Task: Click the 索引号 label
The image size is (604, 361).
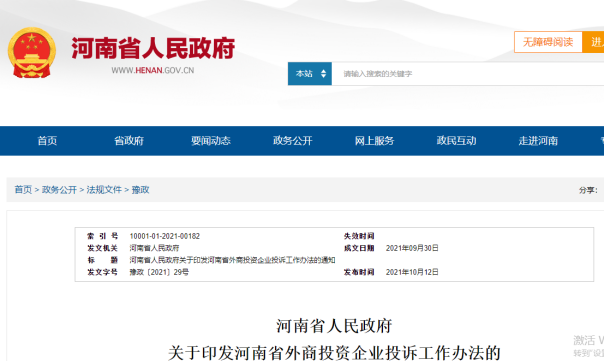Action: point(102,236)
